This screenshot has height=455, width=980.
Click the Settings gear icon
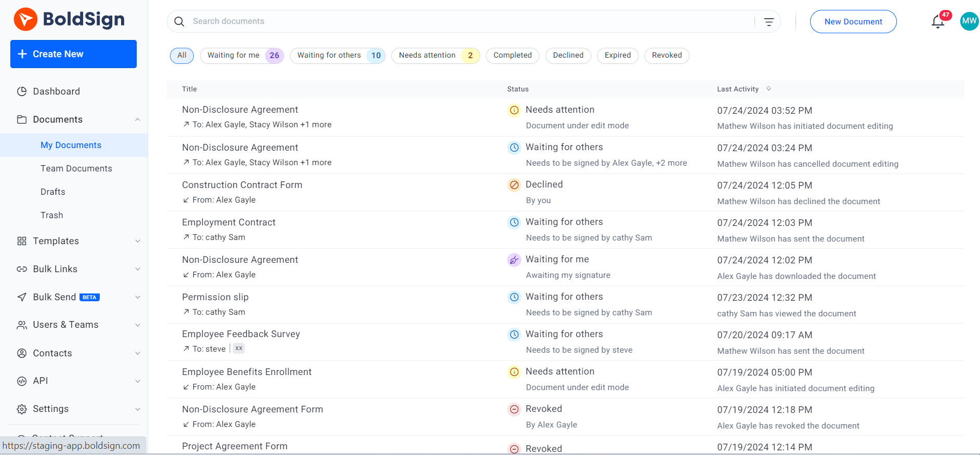(x=22, y=409)
